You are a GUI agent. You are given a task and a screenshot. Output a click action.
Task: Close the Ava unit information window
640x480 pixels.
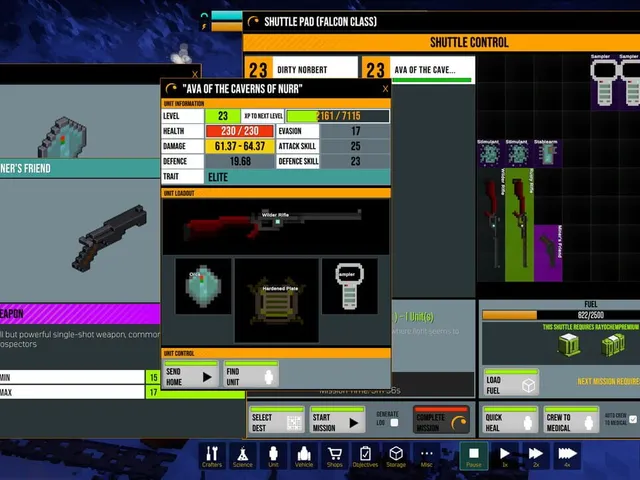click(x=385, y=89)
